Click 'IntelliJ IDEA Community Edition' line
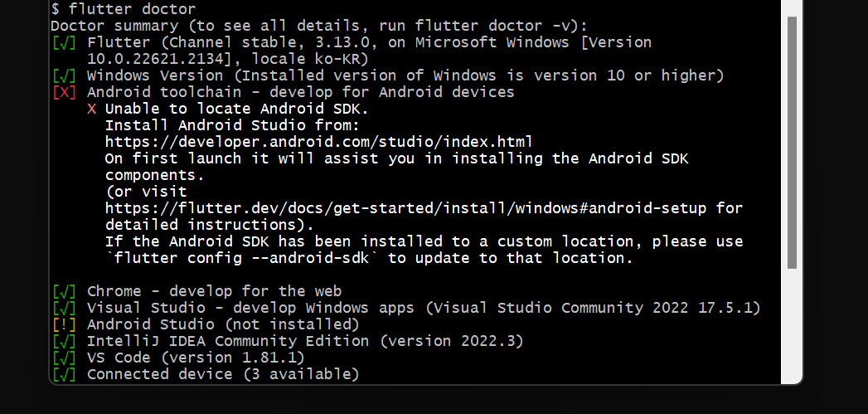868x414 pixels. (x=305, y=341)
